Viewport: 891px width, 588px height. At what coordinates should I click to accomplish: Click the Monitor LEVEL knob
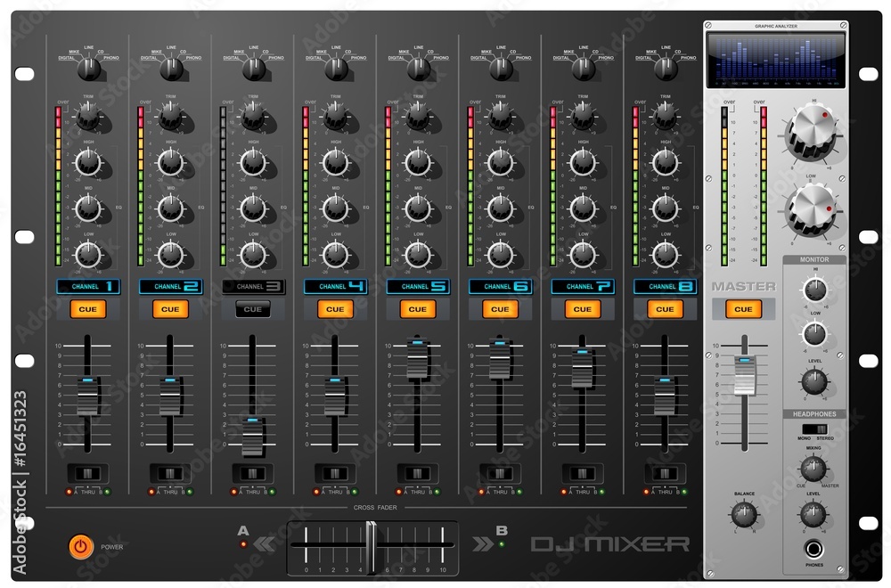tap(814, 382)
